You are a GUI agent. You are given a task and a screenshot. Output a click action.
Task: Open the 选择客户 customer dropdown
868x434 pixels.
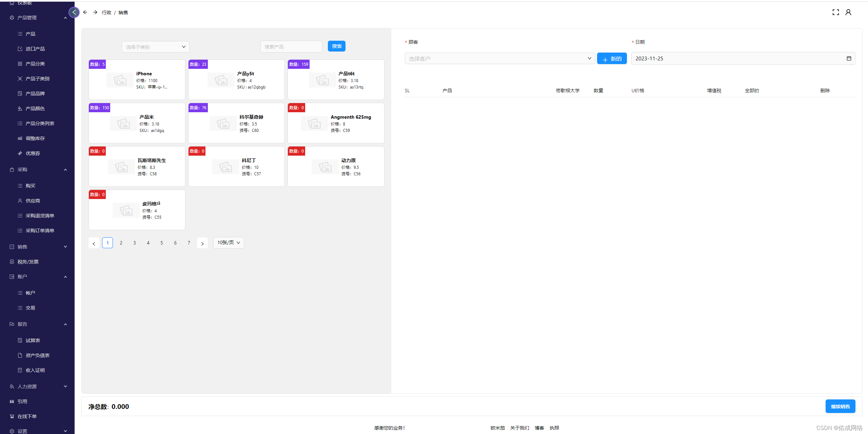pos(499,59)
